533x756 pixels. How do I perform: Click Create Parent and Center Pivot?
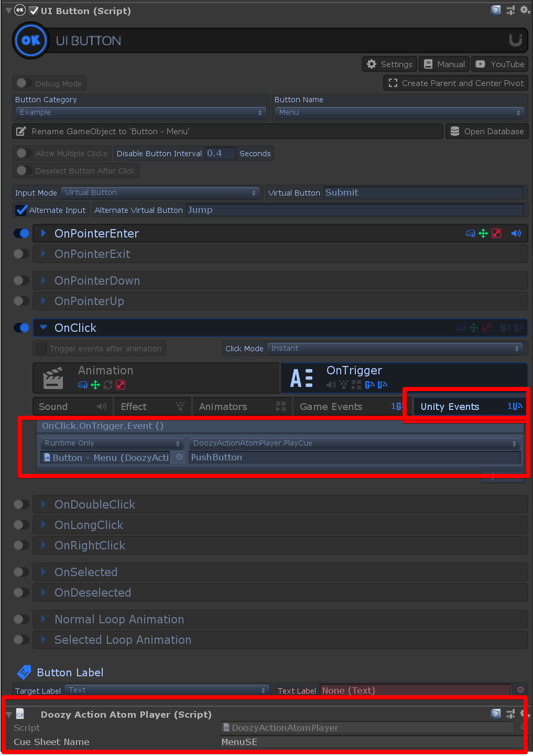pyautogui.click(x=456, y=83)
